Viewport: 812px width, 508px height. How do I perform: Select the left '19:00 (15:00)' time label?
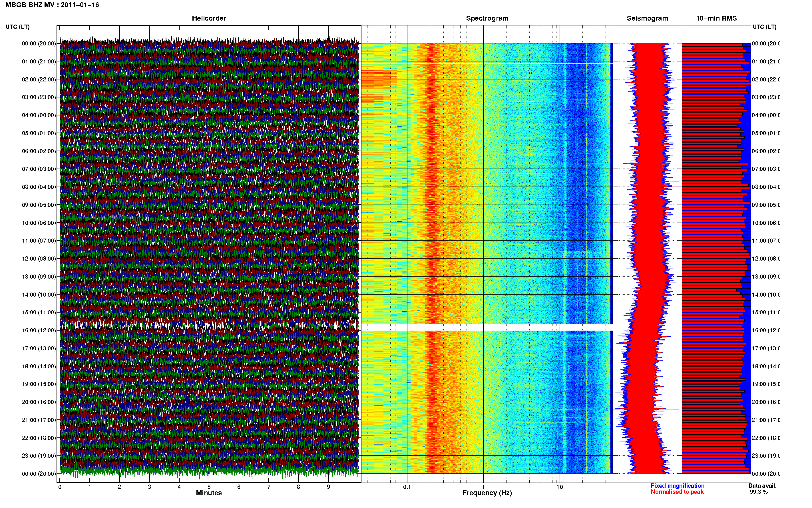coord(39,384)
